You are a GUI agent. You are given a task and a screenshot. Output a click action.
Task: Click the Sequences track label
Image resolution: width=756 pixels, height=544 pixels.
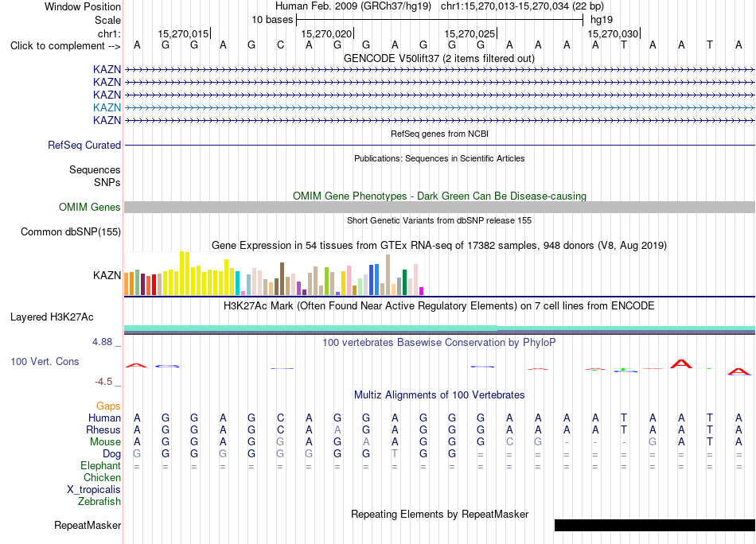click(95, 169)
